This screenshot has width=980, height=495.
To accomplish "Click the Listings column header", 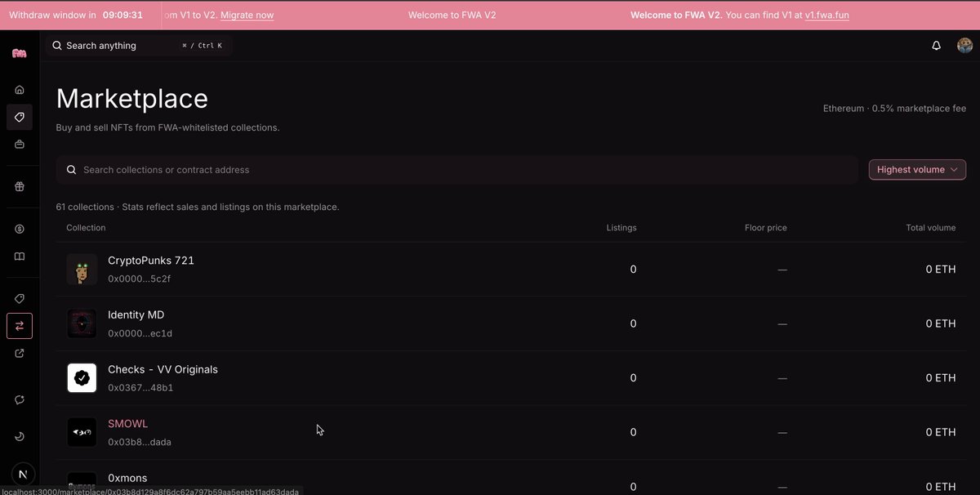I will pyautogui.click(x=621, y=228).
